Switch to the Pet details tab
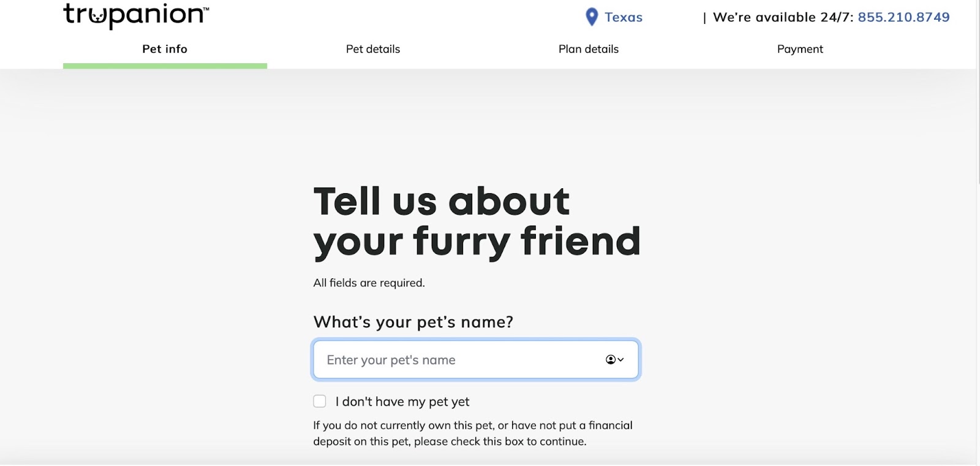The height and width of the screenshot is (466, 980). [373, 49]
